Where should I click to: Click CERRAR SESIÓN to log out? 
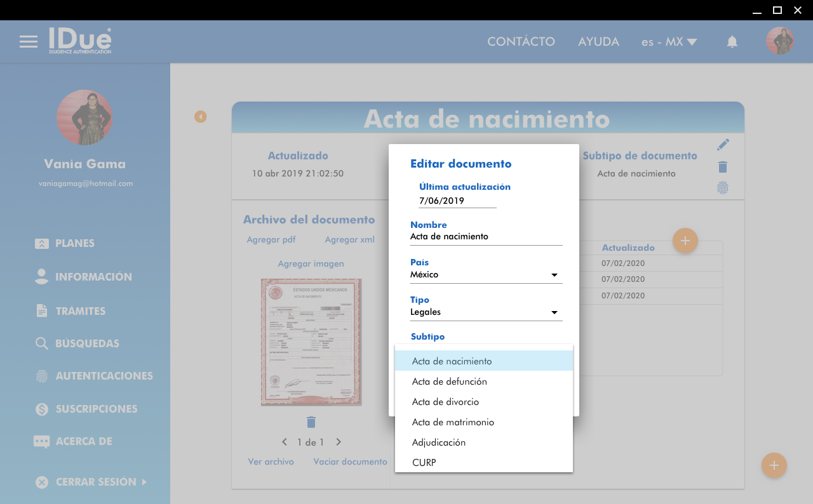coord(95,482)
